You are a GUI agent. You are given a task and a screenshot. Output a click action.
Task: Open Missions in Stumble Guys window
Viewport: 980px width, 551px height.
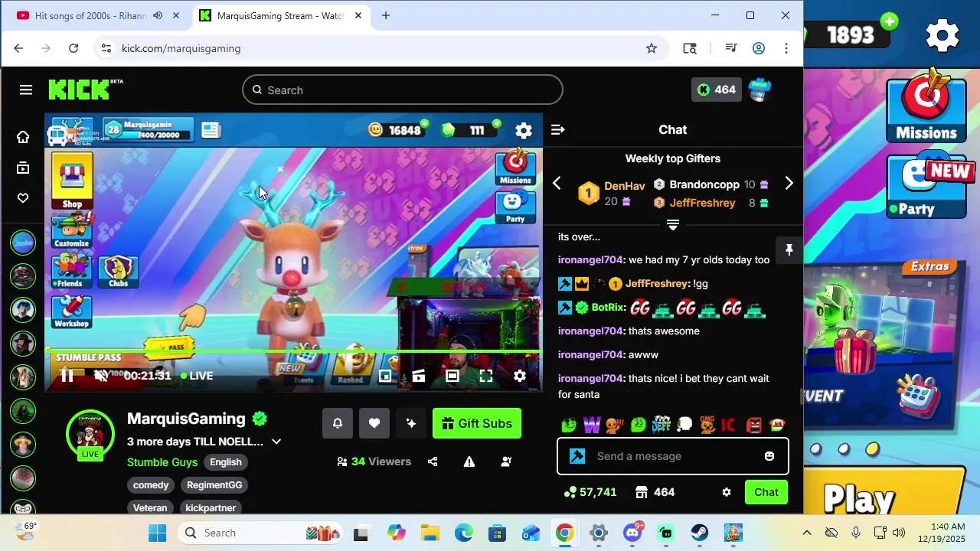point(926,106)
